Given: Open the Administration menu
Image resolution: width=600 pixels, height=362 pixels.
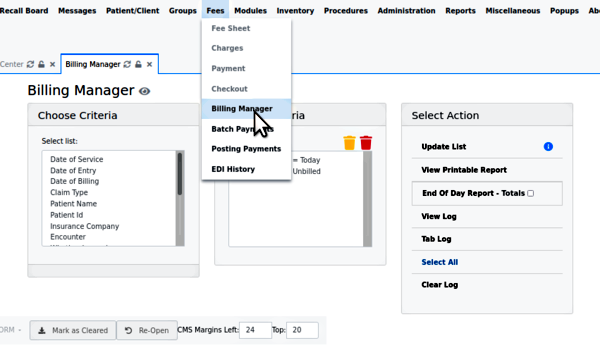Looking at the screenshot, I should click(x=406, y=11).
